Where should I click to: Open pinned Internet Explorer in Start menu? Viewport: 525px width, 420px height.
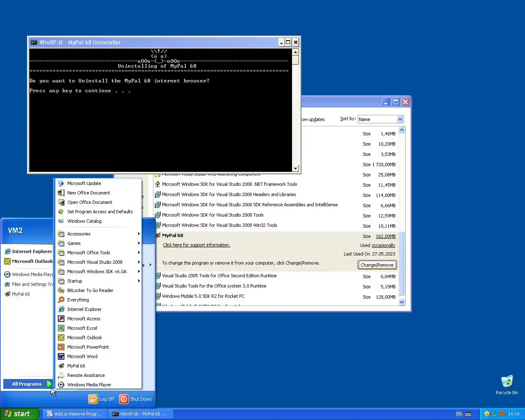pyautogui.click(x=28, y=251)
